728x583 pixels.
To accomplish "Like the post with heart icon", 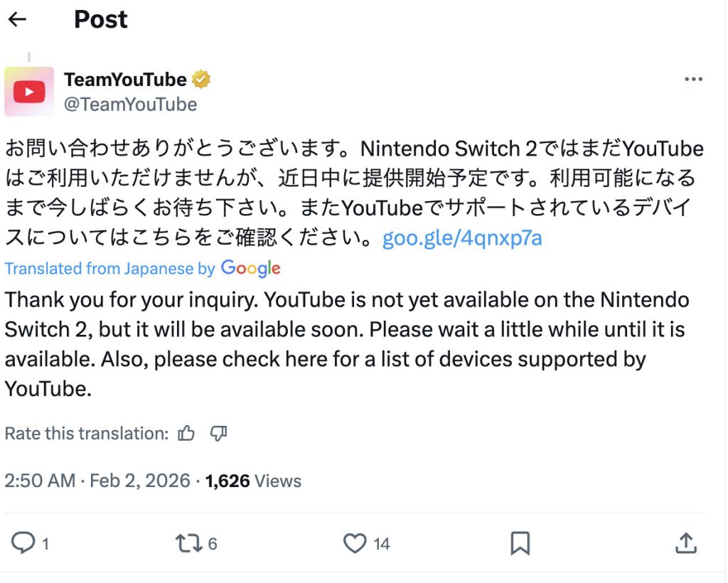I will 354,544.
